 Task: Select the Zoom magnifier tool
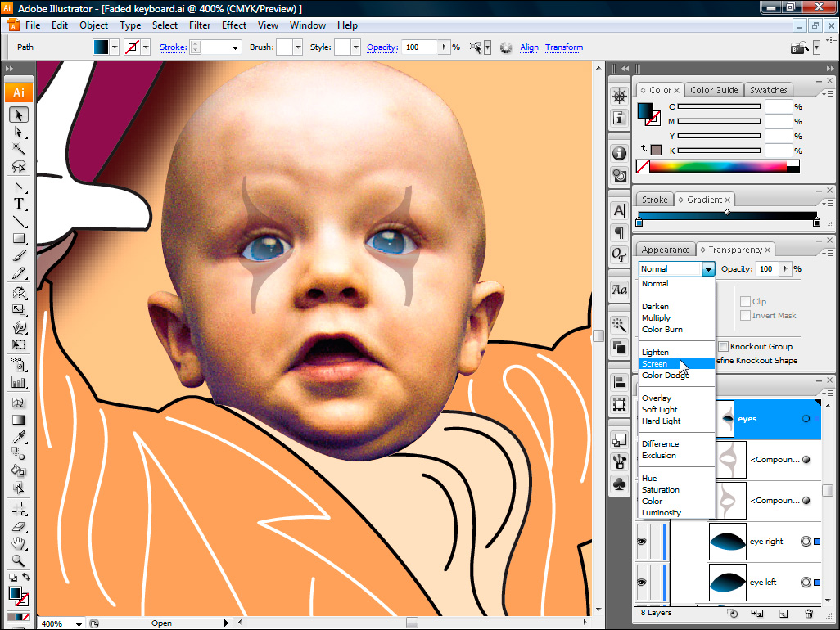pos(18,561)
